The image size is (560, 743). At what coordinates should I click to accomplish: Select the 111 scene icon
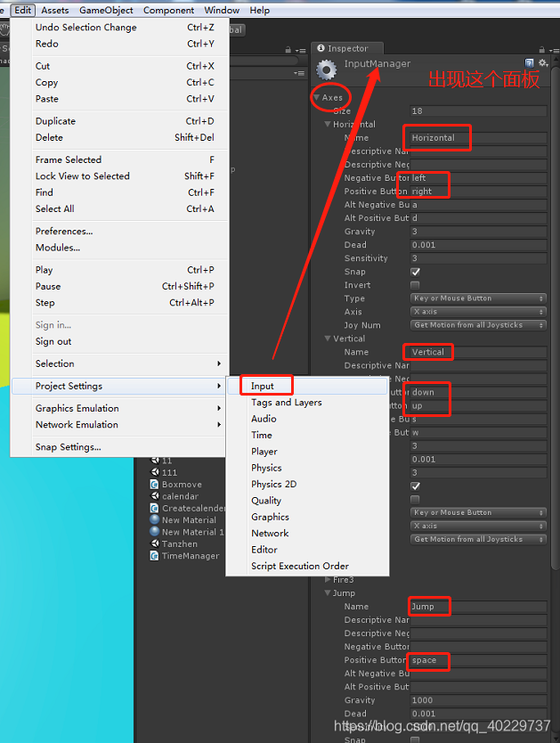click(154, 472)
